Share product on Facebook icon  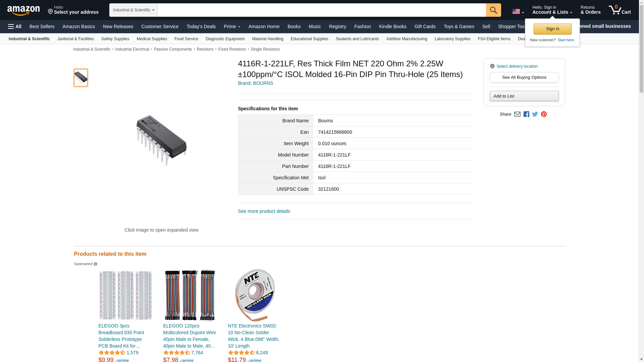point(526,114)
